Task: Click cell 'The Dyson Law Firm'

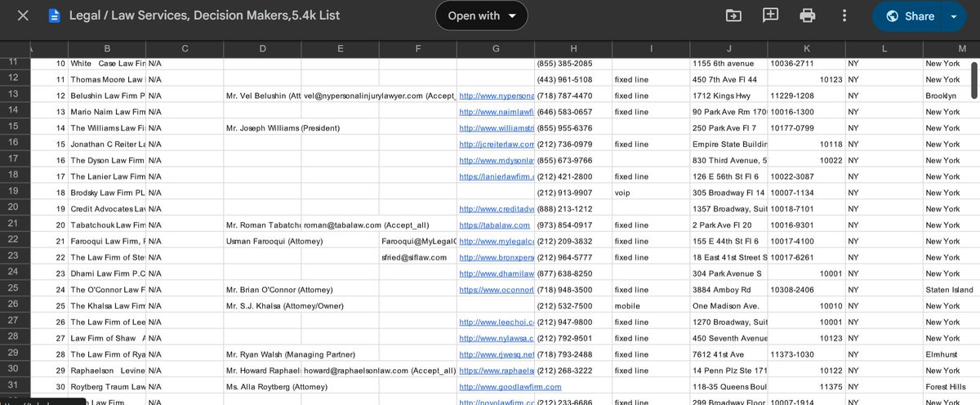Action: pyautogui.click(x=107, y=161)
